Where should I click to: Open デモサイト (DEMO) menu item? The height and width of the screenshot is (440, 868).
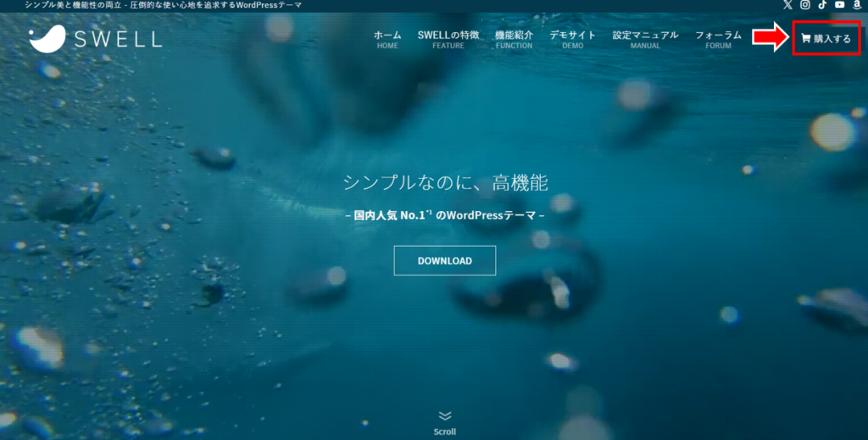pyautogui.click(x=572, y=39)
